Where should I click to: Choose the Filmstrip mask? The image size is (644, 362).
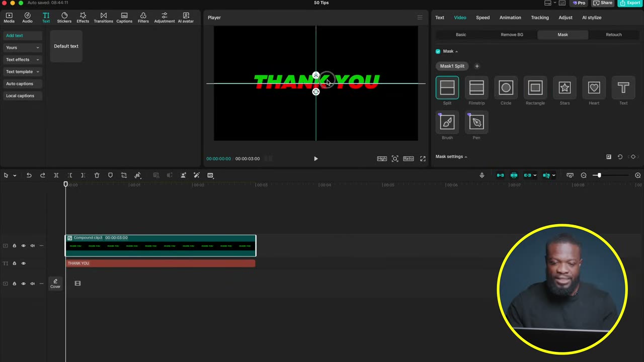(x=476, y=88)
